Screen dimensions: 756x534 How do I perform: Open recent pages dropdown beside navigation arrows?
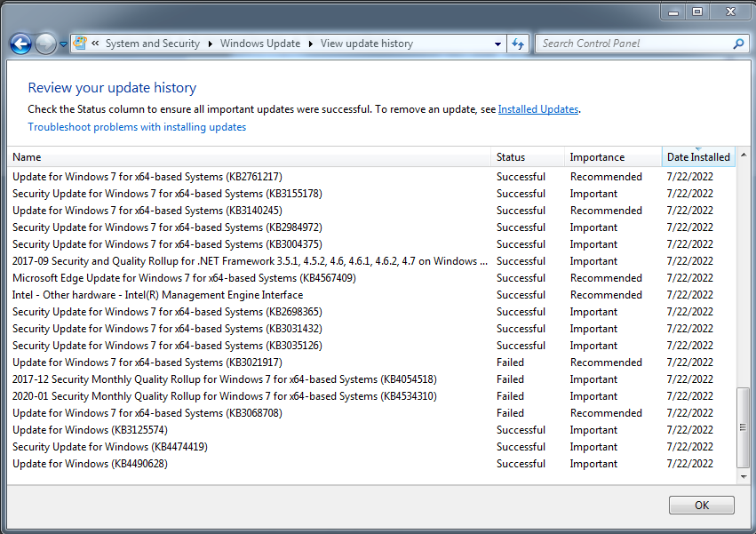pyautogui.click(x=63, y=44)
